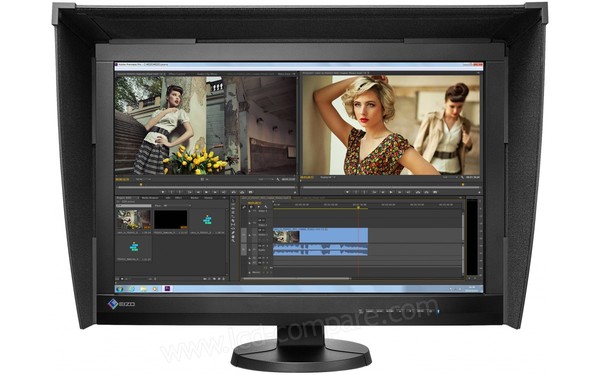
Task: Solo the first audio track
Action: [x=267, y=246]
